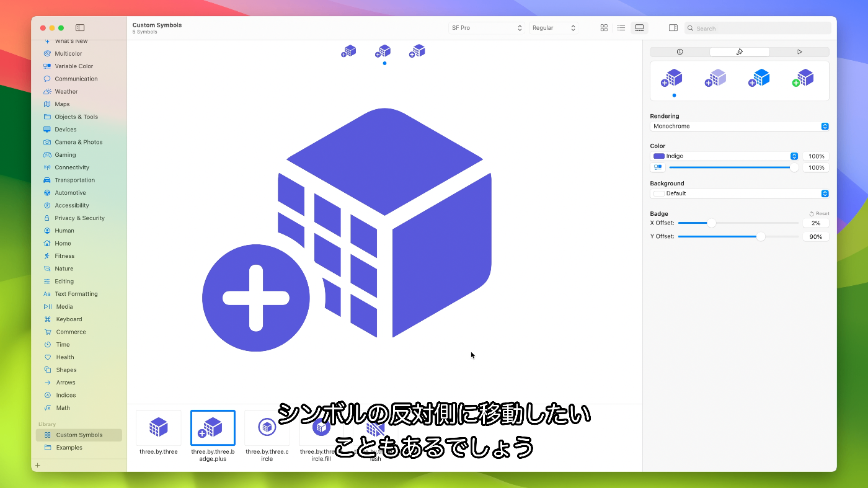Select the three.by.three.circle symbol thumbnail
868x488 pixels.
pos(267,428)
